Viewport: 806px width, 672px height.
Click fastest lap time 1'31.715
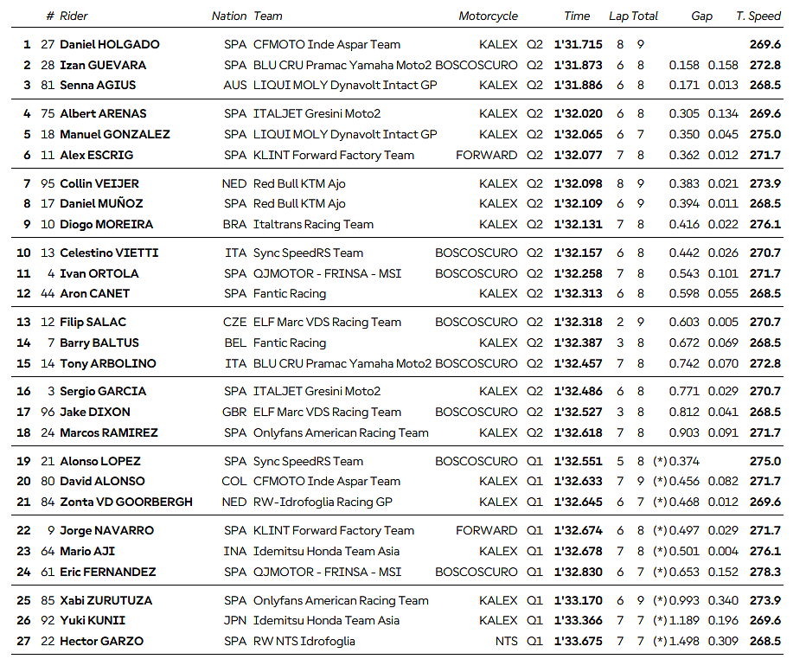coord(578,44)
